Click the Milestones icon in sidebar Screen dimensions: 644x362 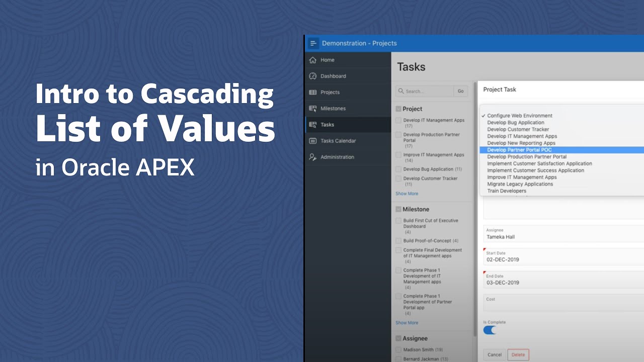(x=312, y=108)
